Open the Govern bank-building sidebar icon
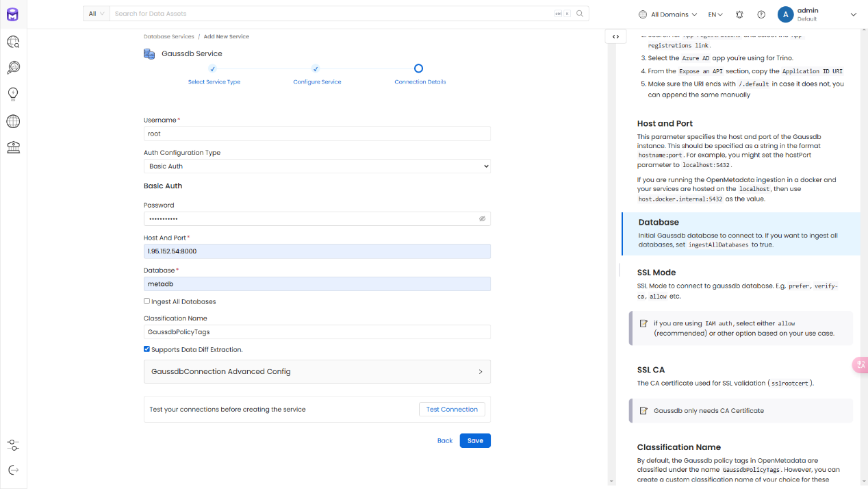868x489 pixels. [x=13, y=147]
